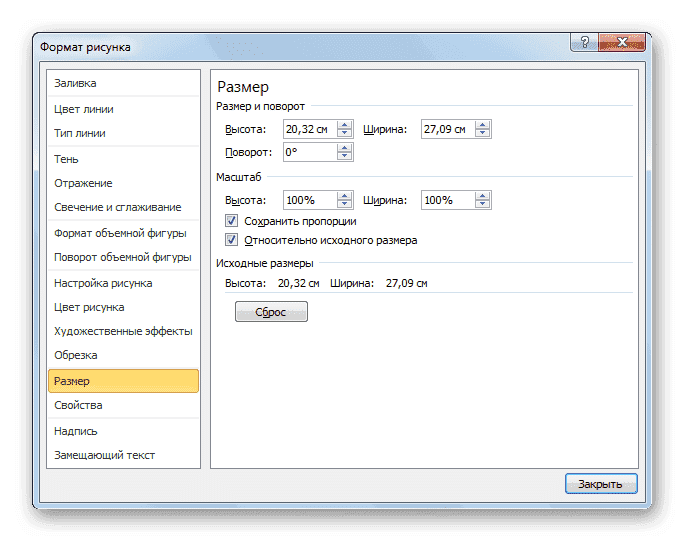Select 'Цвет линии' in sidebar

pos(83,109)
